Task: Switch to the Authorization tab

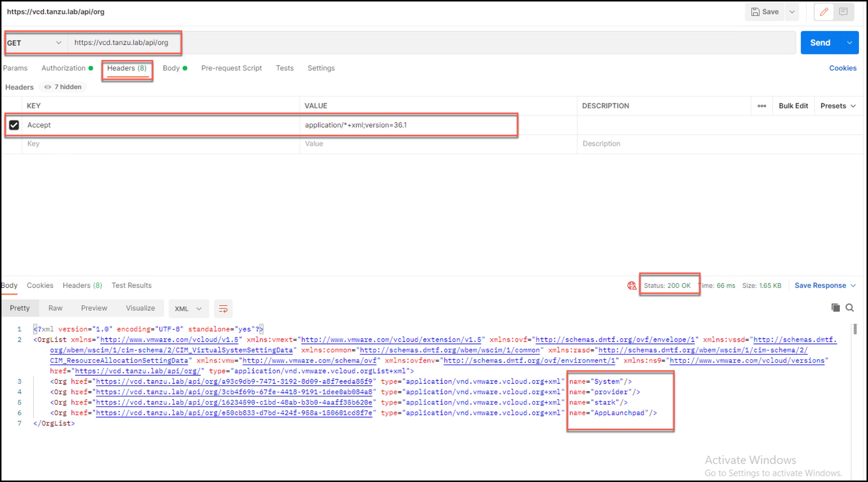Action: [x=63, y=68]
